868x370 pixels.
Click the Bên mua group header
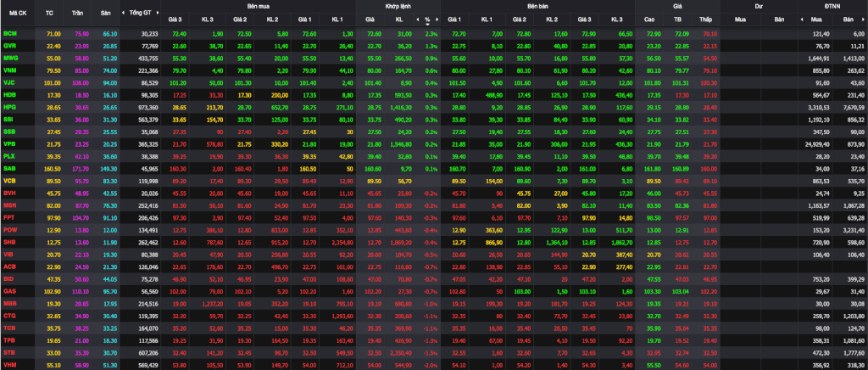click(258, 6)
